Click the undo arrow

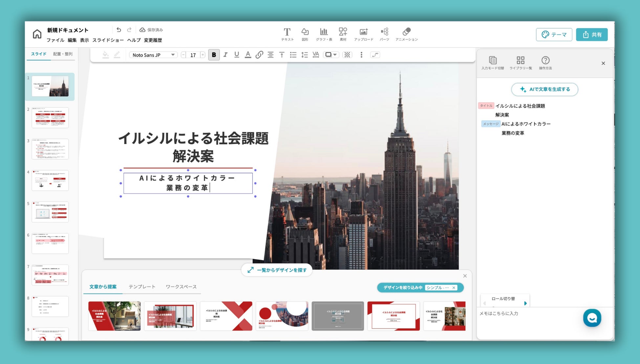point(119,30)
